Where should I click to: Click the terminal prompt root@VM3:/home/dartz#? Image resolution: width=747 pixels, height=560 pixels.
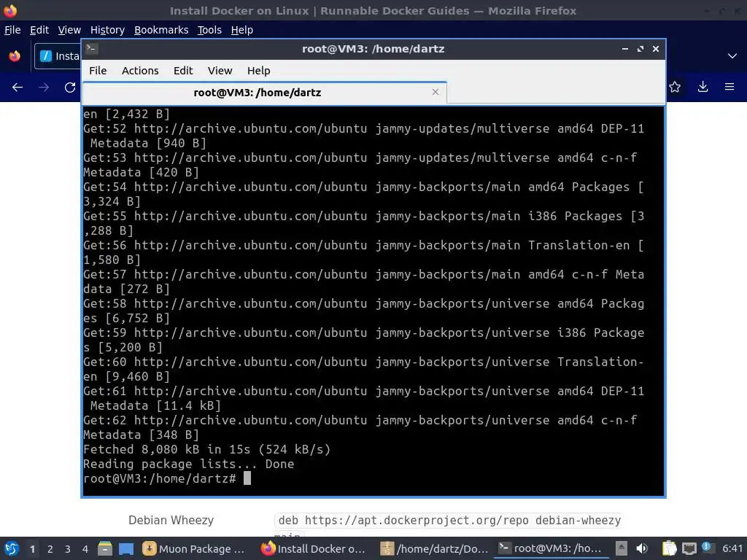(160, 478)
